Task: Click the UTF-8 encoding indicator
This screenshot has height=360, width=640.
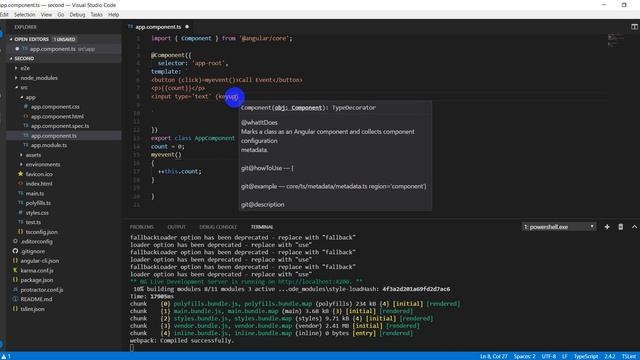Action: 549,356
